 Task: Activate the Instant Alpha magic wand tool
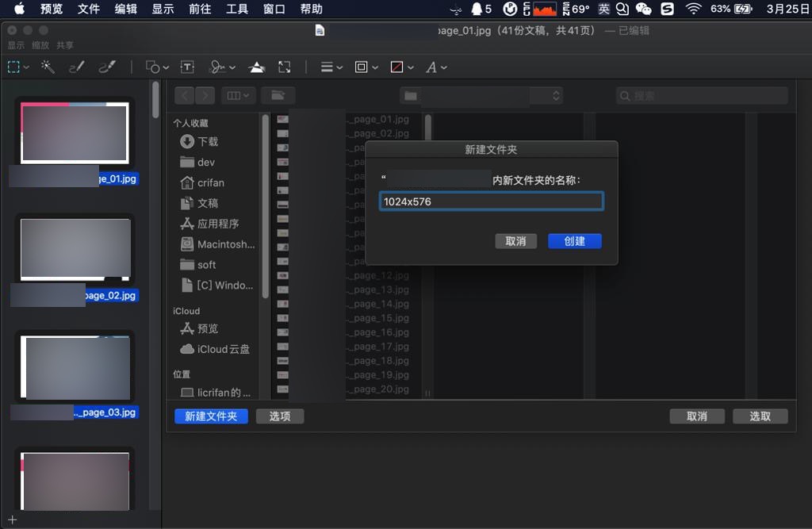pos(48,67)
